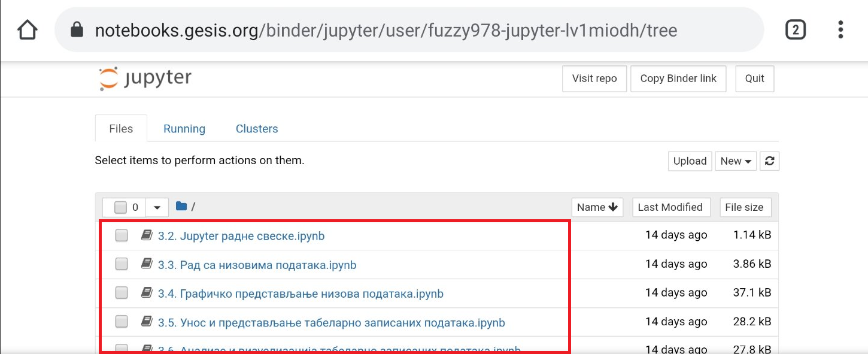Click the Visit repo button

(594, 78)
